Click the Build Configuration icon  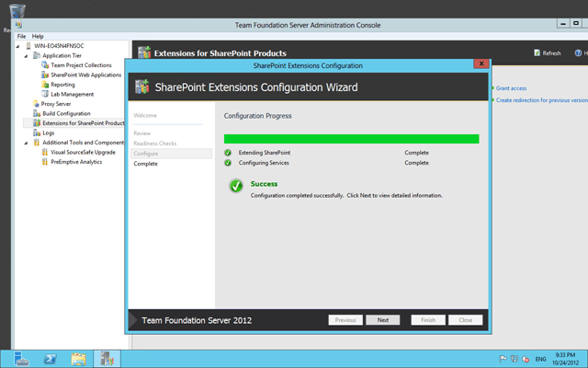pos(37,113)
